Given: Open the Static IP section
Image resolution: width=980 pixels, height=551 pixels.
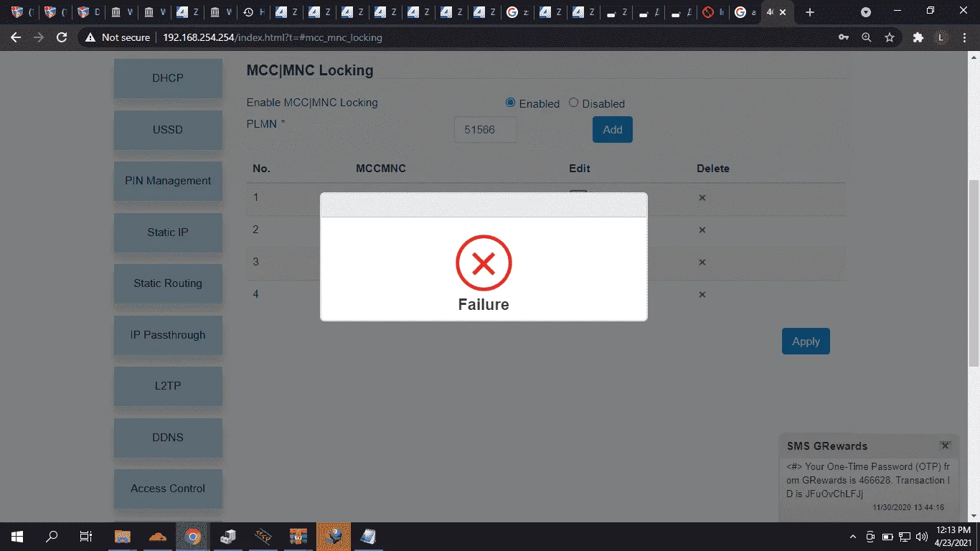Looking at the screenshot, I should point(168,232).
